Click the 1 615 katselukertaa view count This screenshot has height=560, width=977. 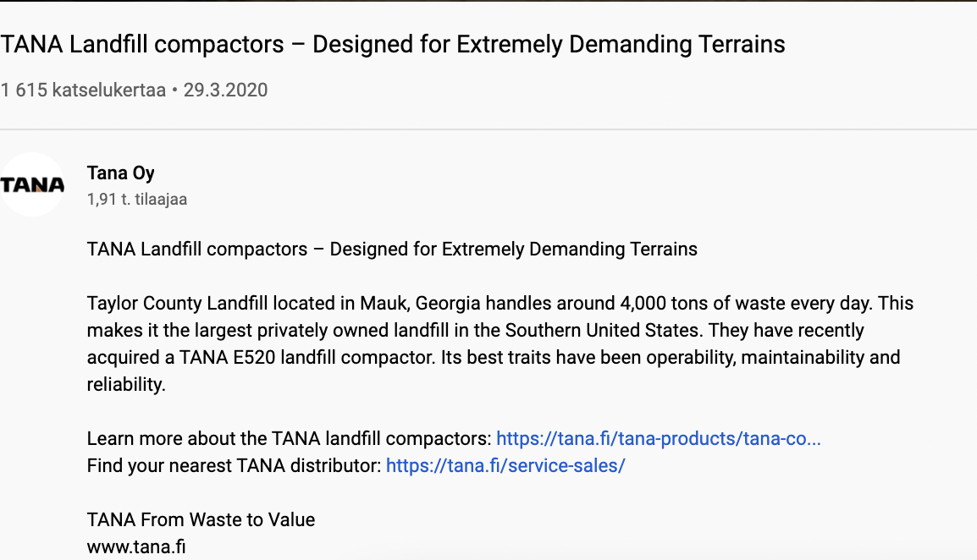click(83, 90)
